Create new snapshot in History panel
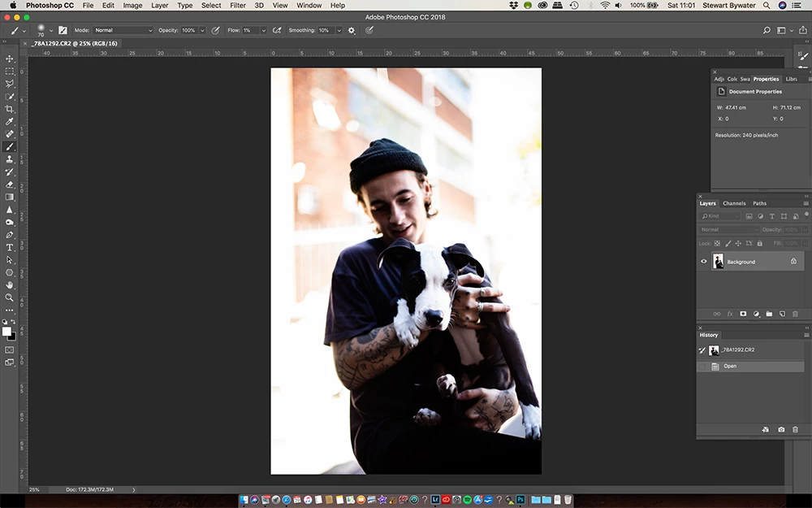This screenshot has width=812, height=508. [781, 429]
